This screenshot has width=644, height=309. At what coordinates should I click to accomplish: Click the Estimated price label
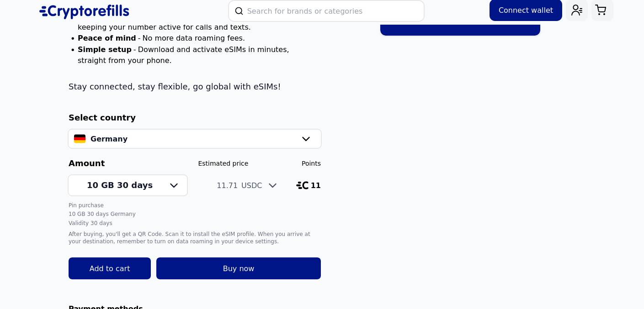coord(223,163)
